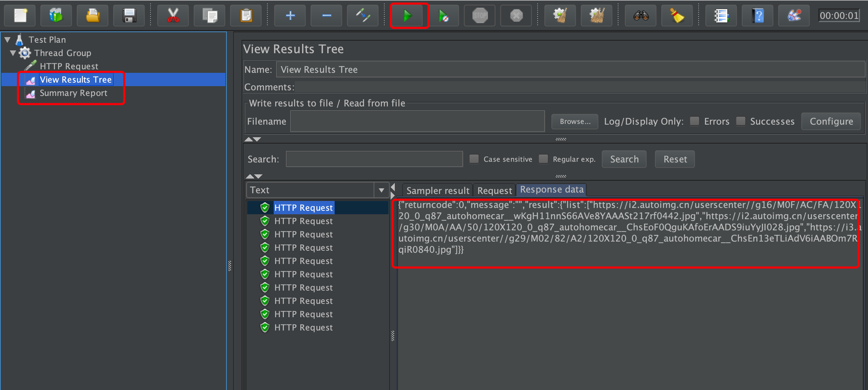Click the Clear all broom icon
This screenshot has height=390, width=868.
[x=596, y=16]
